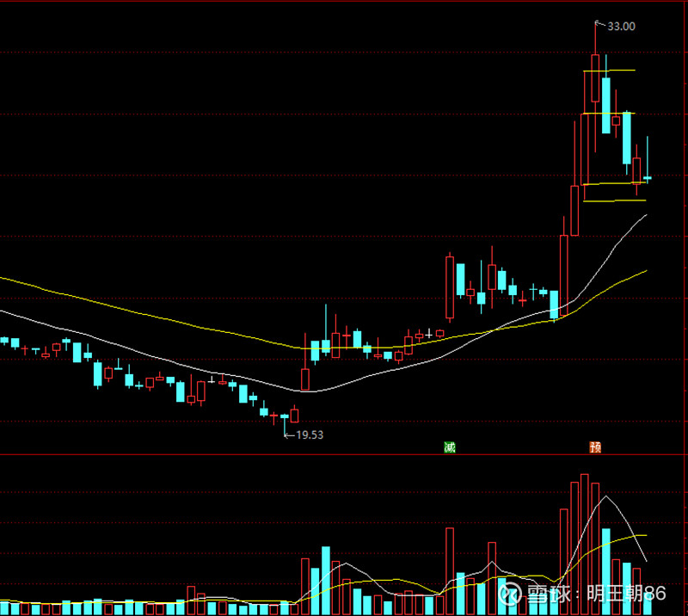Viewport: 688px width, 616px height.
Task: Click the green 减 marker icon
Action: click(x=450, y=447)
